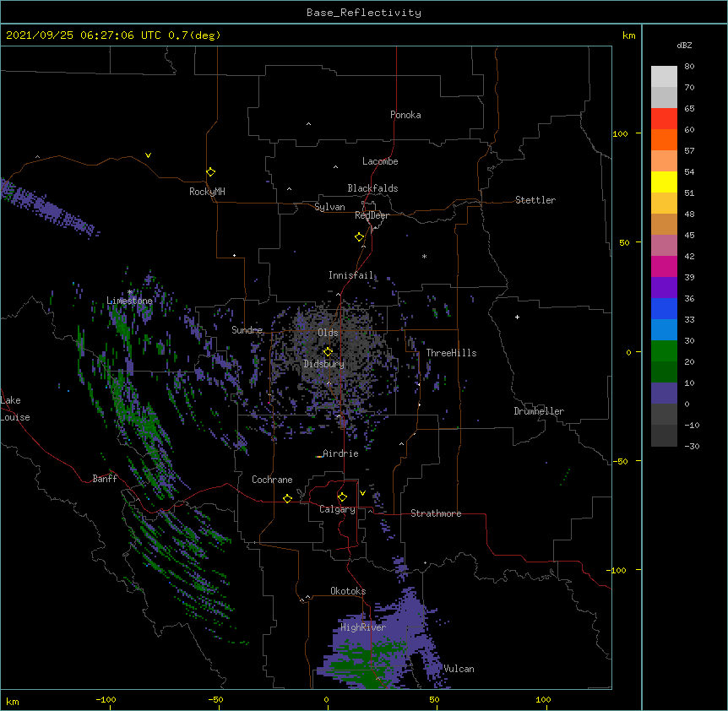
Task: Click the Innisfail label
Action: (x=350, y=275)
